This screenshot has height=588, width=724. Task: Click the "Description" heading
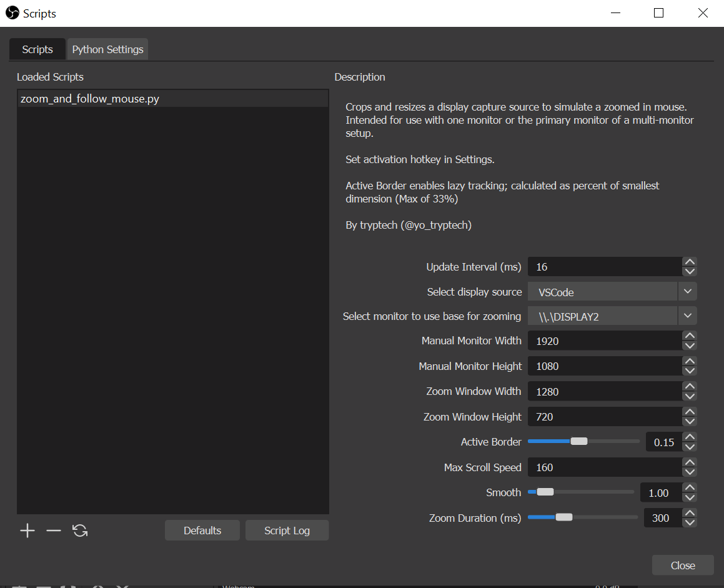point(360,77)
